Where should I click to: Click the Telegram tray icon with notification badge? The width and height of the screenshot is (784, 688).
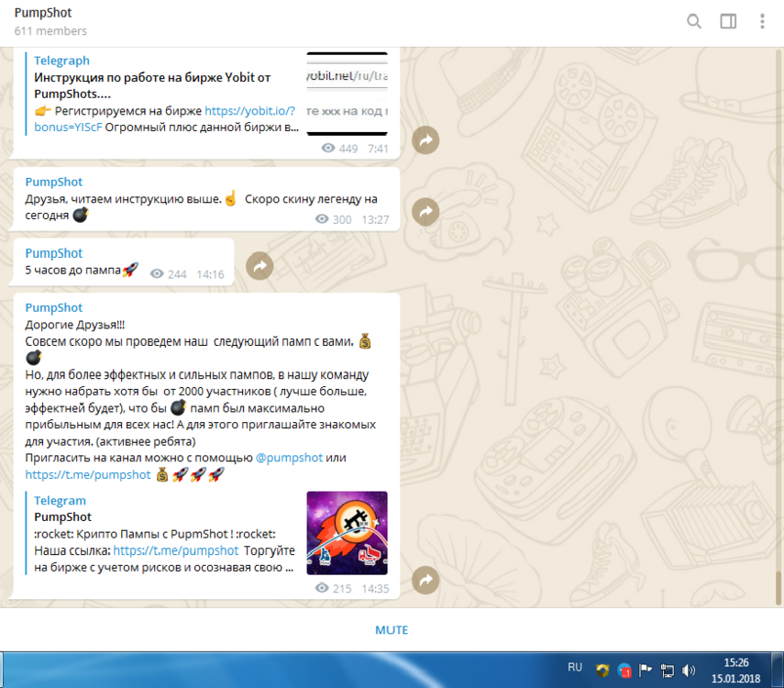click(x=624, y=669)
